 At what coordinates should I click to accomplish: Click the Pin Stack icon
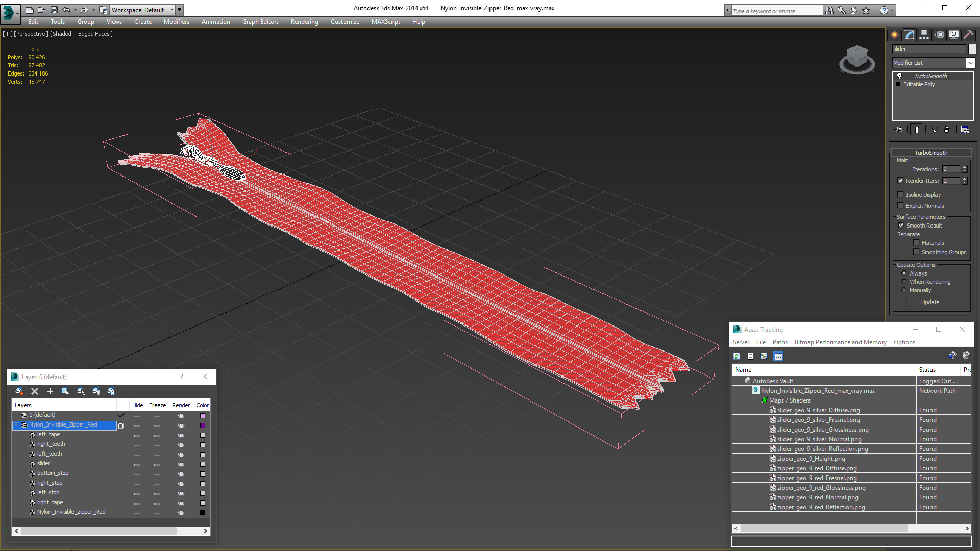tap(899, 130)
